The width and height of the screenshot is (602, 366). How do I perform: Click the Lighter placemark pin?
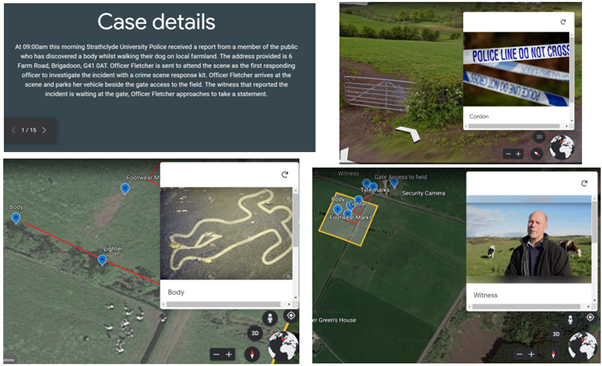pyautogui.click(x=102, y=260)
